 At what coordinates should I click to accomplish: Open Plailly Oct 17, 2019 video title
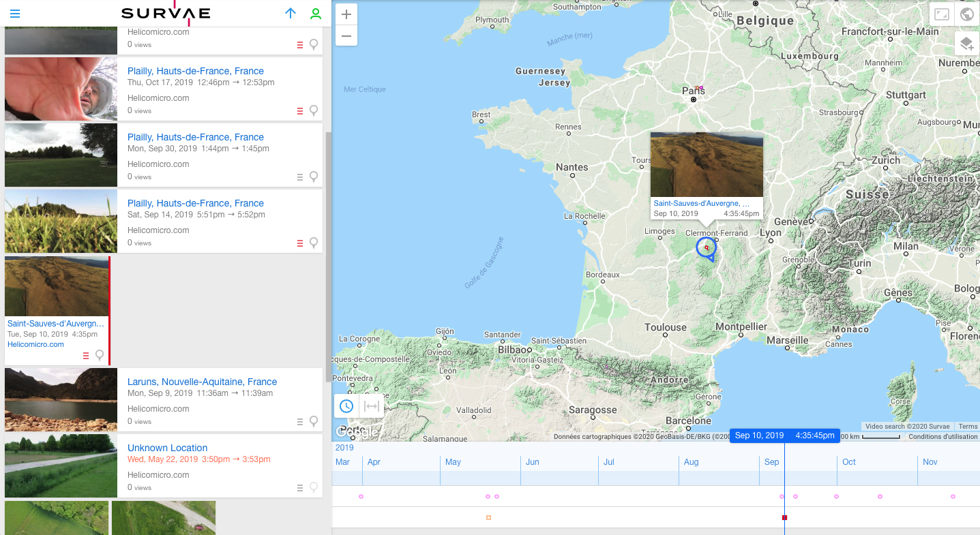(196, 71)
